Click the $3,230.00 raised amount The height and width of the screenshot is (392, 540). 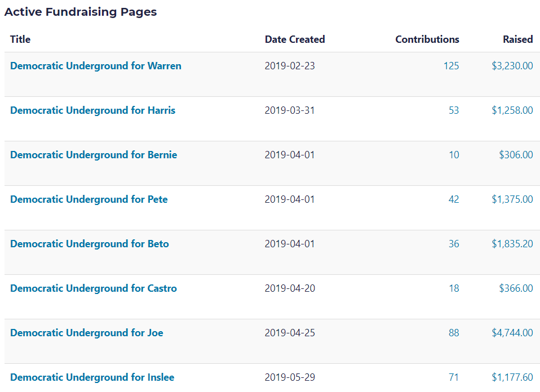pos(512,66)
